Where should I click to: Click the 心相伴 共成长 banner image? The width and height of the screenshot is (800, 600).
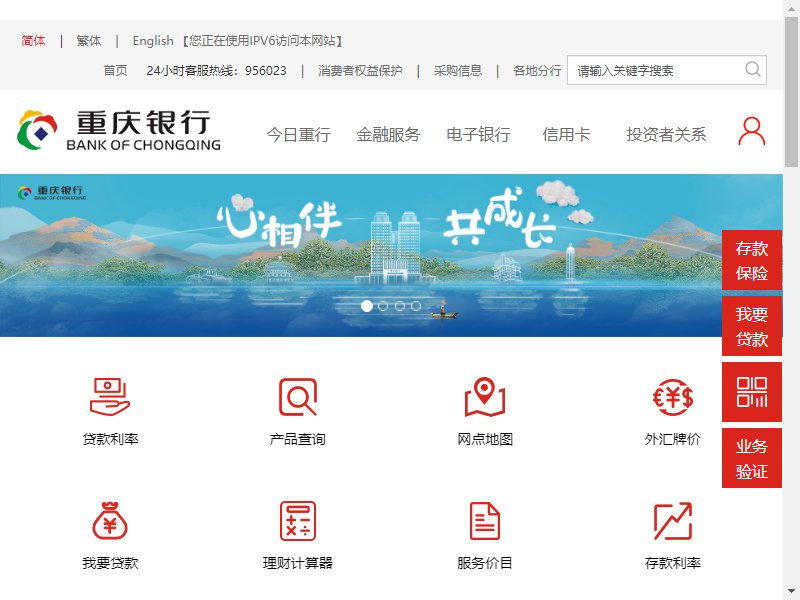click(x=391, y=255)
